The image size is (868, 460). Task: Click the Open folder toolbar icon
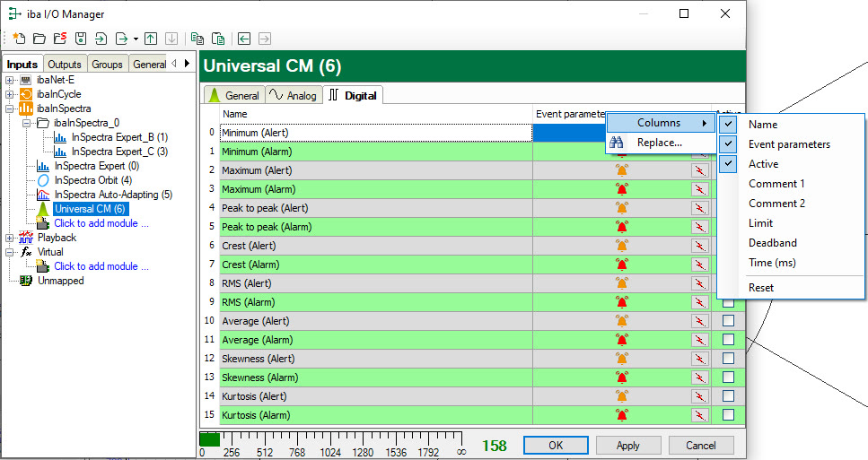(39, 39)
